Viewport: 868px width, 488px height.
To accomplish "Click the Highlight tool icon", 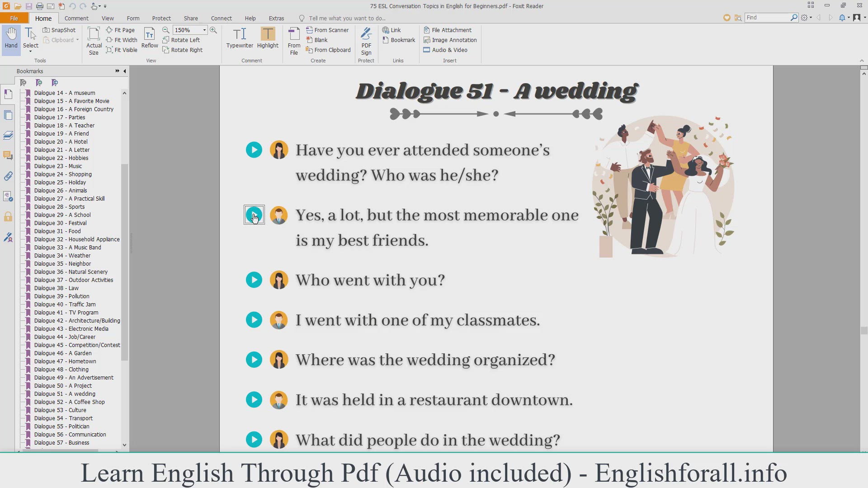I will click(268, 34).
